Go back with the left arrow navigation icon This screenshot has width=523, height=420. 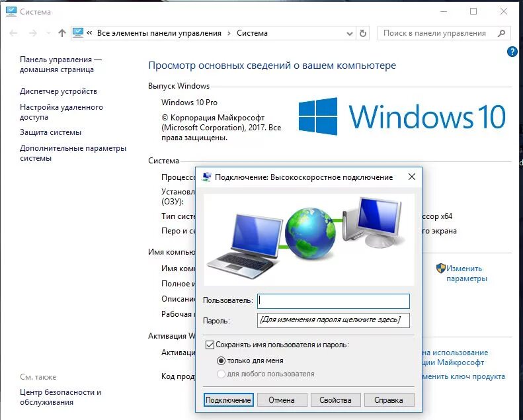(x=13, y=33)
